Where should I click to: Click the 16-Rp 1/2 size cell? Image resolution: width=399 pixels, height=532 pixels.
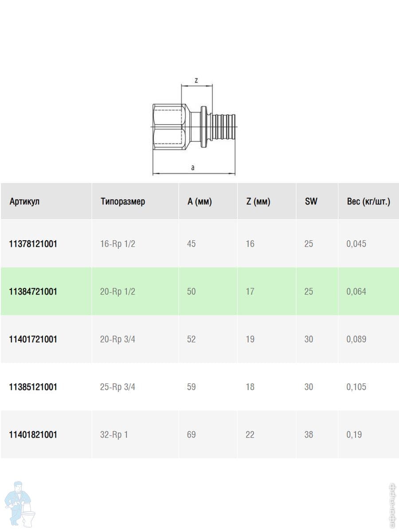tap(118, 244)
